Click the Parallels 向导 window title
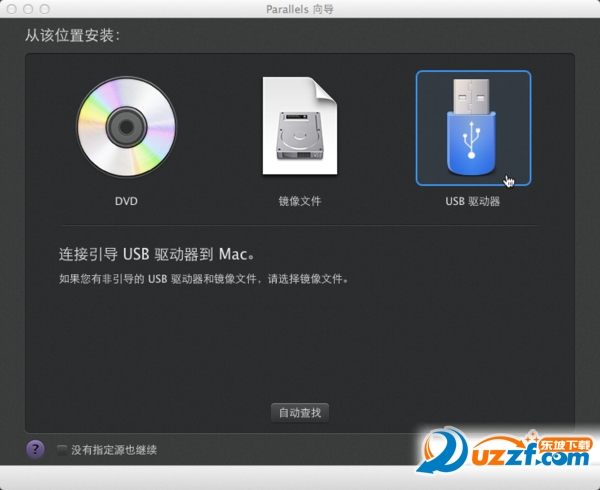The image size is (600, 490). coord(300,10)
